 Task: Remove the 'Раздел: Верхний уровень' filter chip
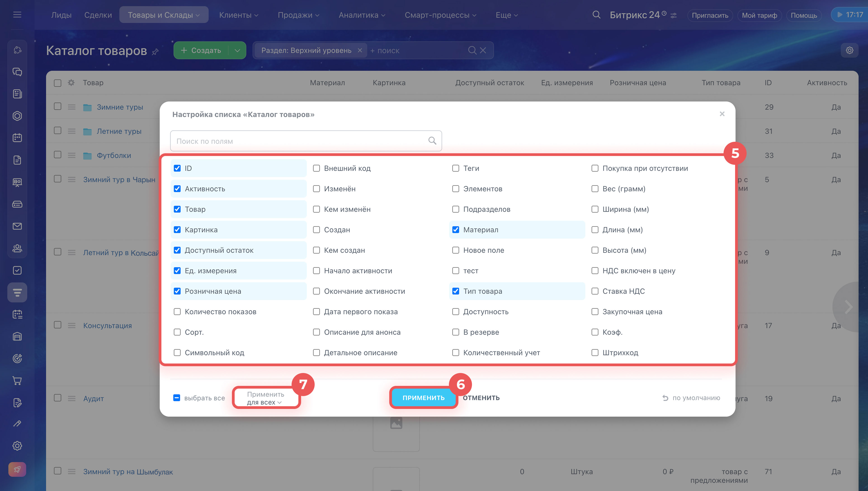pyautogui.click(x=360, y=51)
